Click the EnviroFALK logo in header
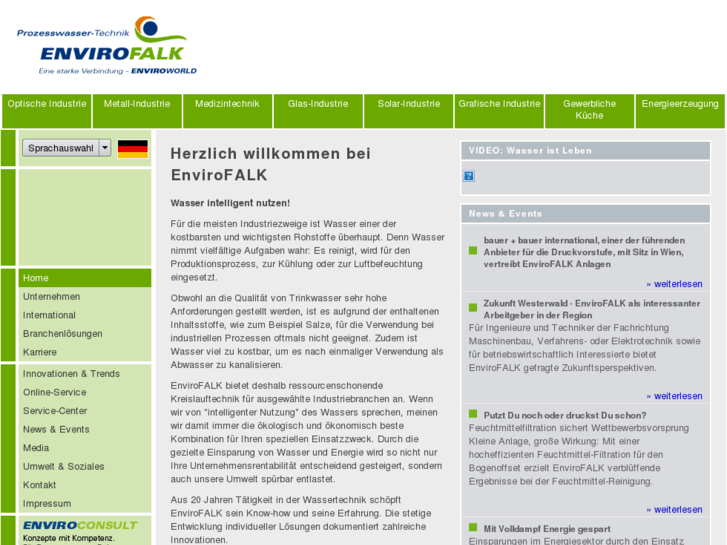Viewport: 727px width, 545px height. pos(107,45)
